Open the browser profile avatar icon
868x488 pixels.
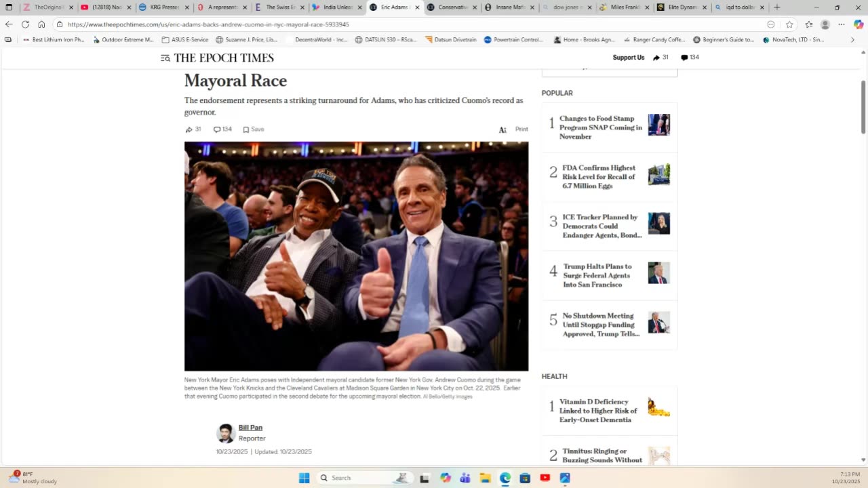[825, 24]
